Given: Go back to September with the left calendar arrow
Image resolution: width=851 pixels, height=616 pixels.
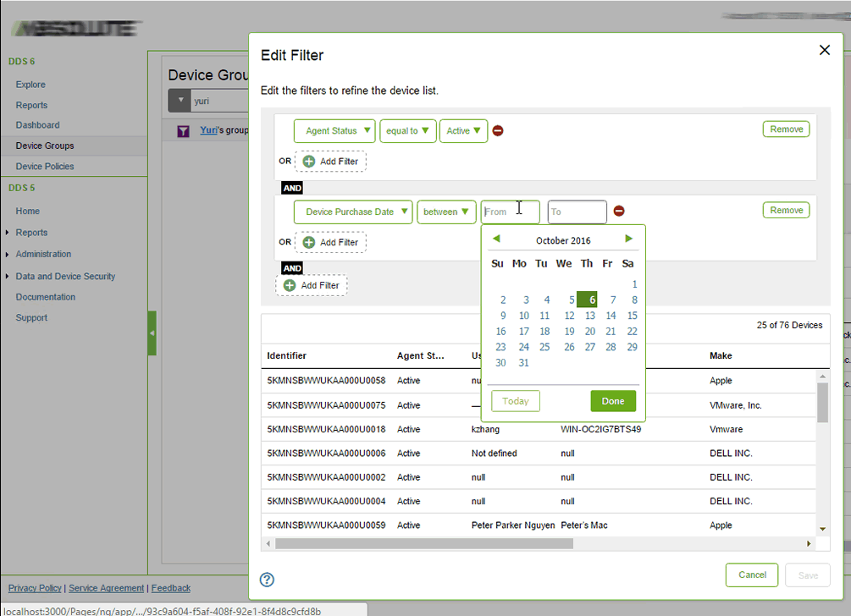Looking at the screenshot, I should pyautogui.click(x=496, y=239).
